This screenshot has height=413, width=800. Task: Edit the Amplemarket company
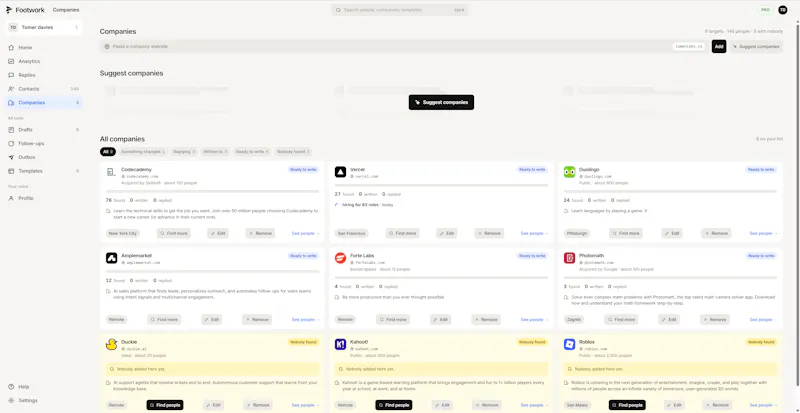212,320
